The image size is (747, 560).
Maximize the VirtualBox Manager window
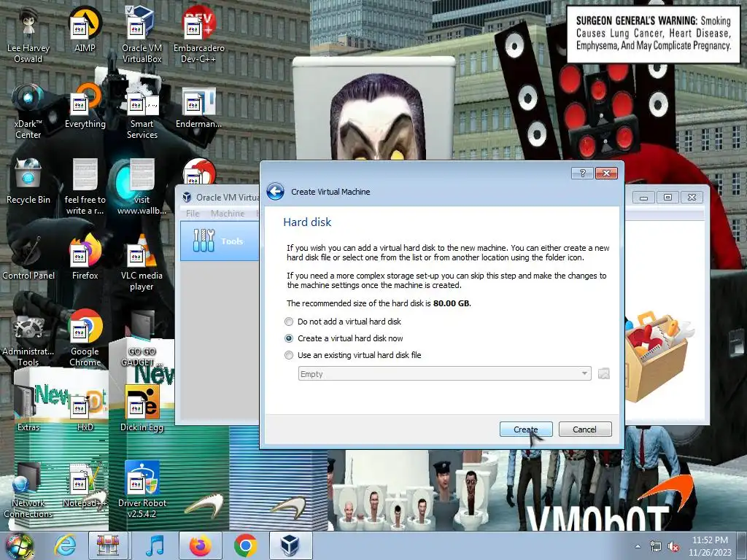pyautogui.click(x=668, y=197)
